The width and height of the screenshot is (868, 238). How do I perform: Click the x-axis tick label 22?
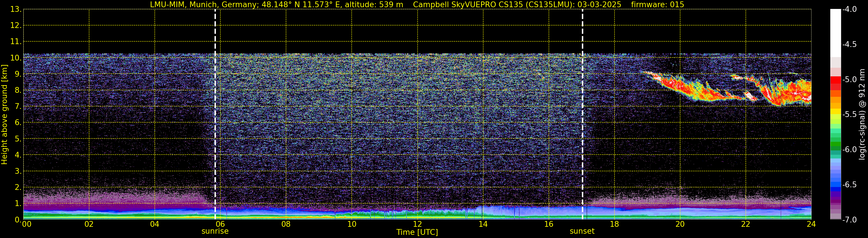[x=746, y=224]
